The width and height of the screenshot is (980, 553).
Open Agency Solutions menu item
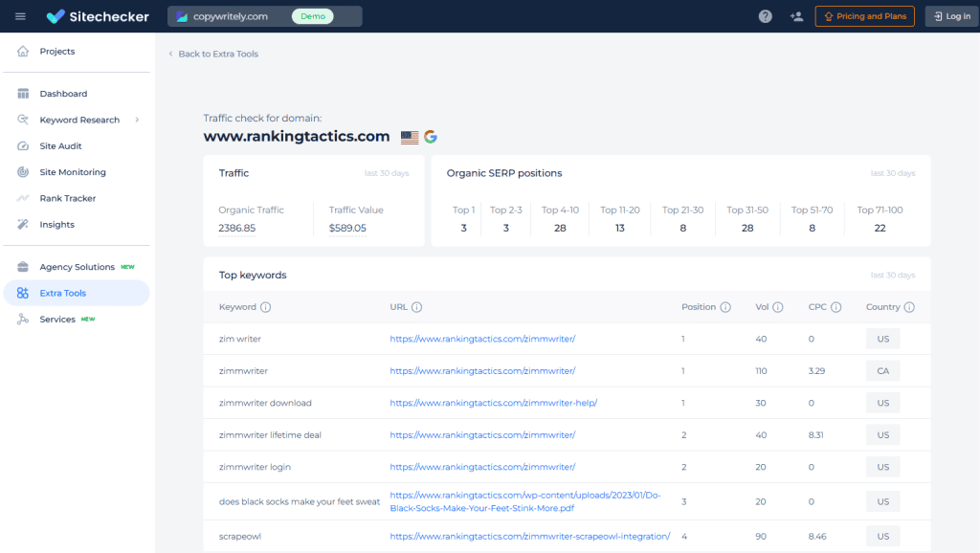78,267
